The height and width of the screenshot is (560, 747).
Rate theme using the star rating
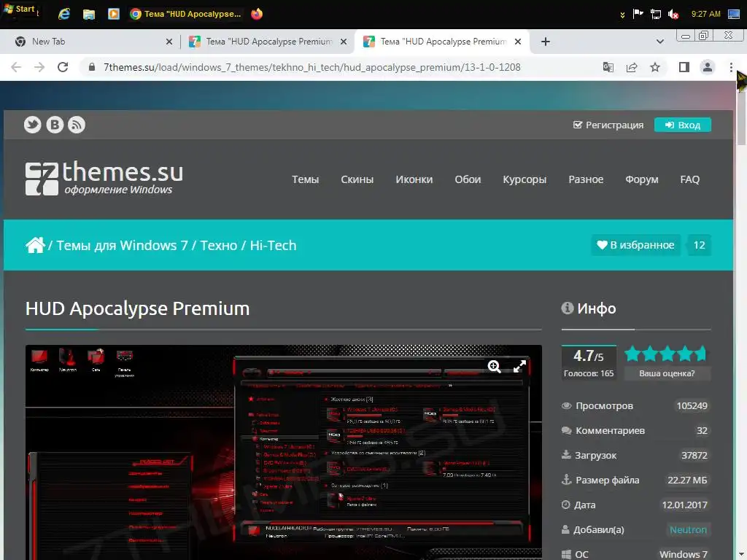[665, 354]
